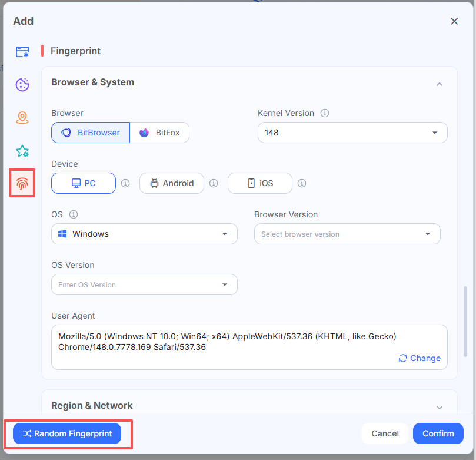Click the info icon next to iOS
This screenshot has height=460, width=476.
(301, 183)
